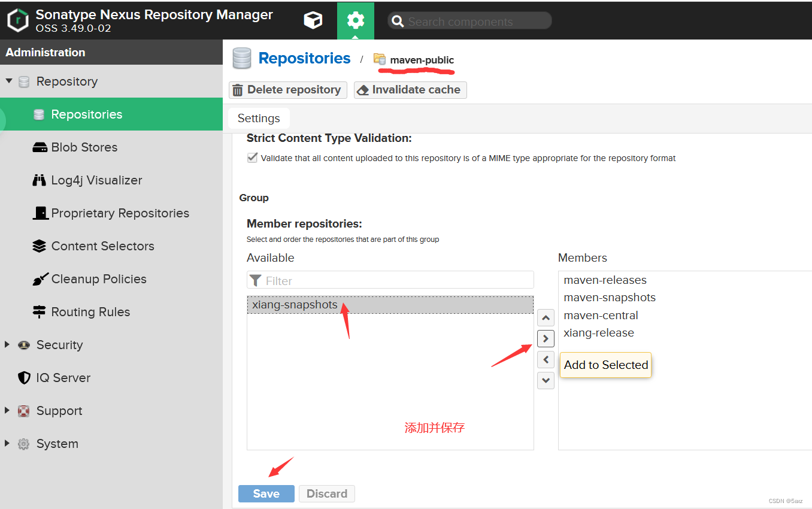
Task: Click the Proprietary Repositories door icon
Action: [x=40, y=213]
